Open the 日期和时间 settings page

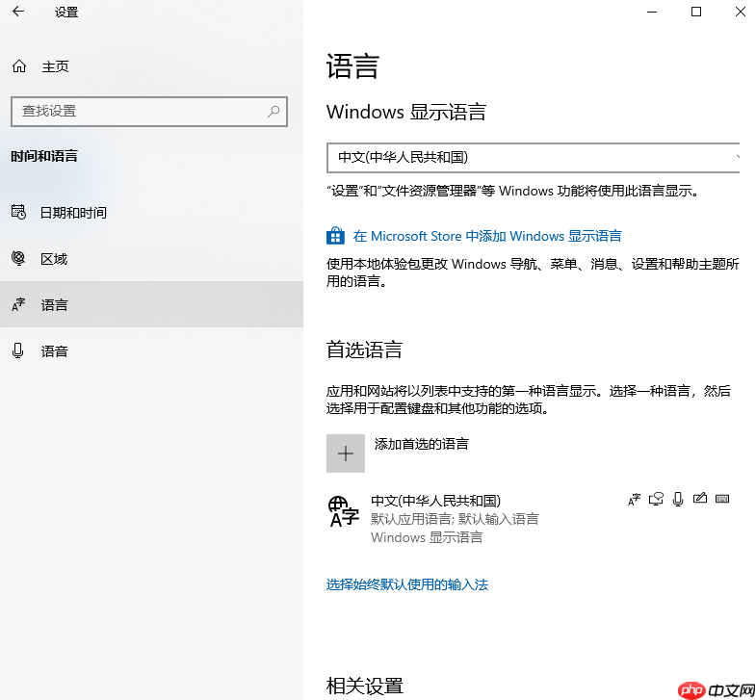[x=151, y=212]
